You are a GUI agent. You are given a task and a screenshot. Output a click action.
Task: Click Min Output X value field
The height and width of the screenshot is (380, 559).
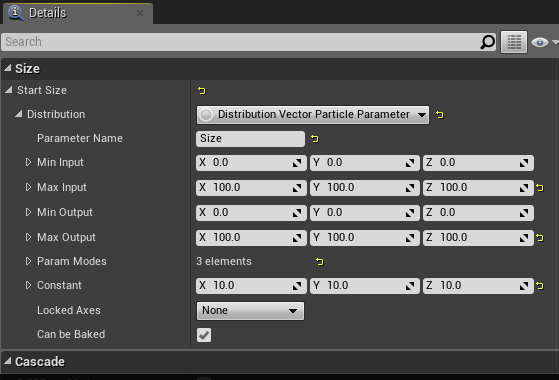point(251,213)
